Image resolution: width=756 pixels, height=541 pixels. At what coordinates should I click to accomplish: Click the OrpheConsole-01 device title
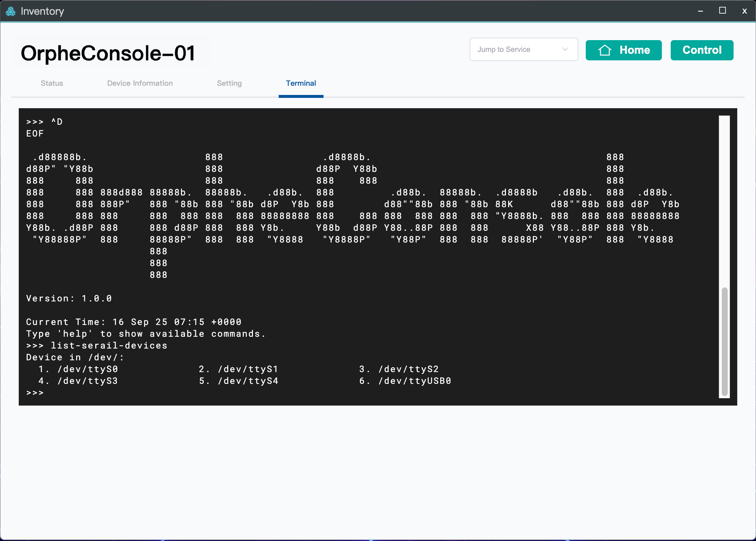(x=108, y=53)
